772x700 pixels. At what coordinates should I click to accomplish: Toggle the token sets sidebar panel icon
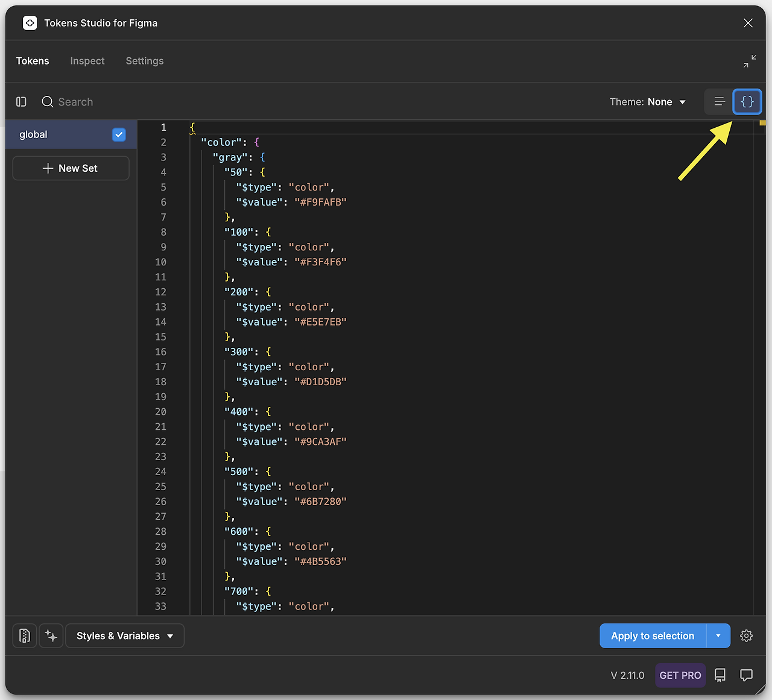point(21,102)
